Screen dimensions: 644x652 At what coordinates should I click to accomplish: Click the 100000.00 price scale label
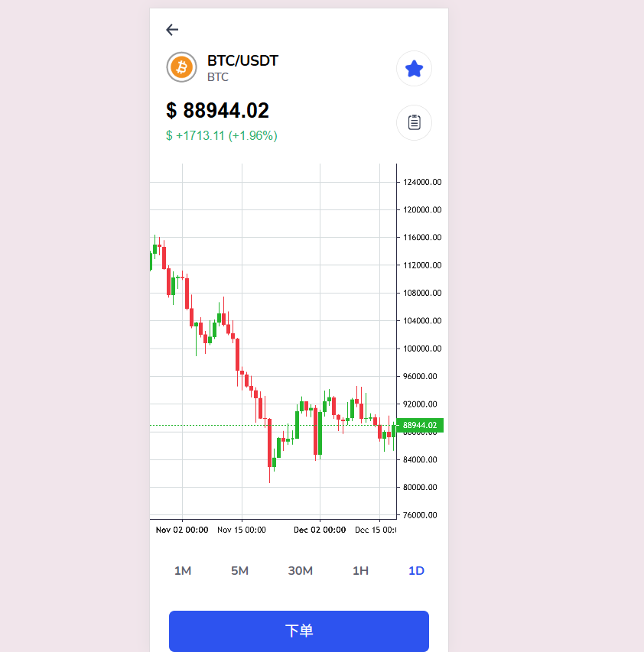[x=422, y=349]
